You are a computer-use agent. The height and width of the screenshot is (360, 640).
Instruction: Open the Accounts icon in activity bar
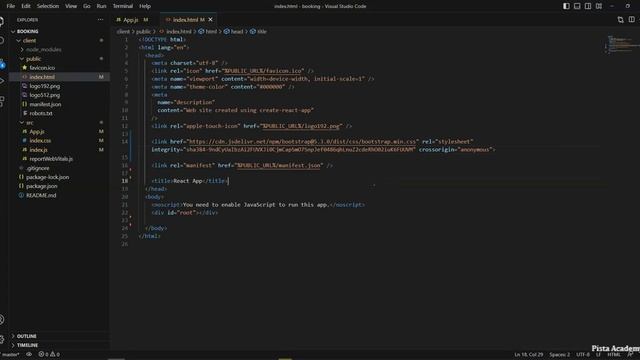[2, 319]
